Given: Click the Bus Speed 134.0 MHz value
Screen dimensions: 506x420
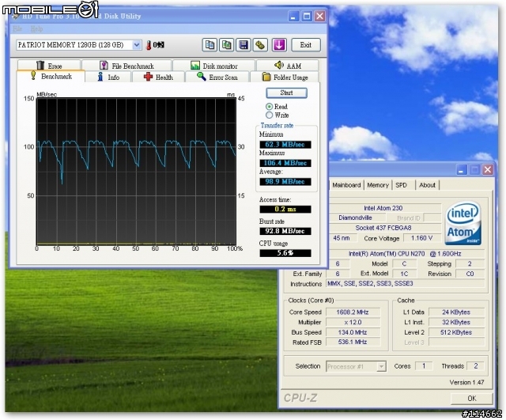Looking at the screenshot, I should (x=353, y=332).
